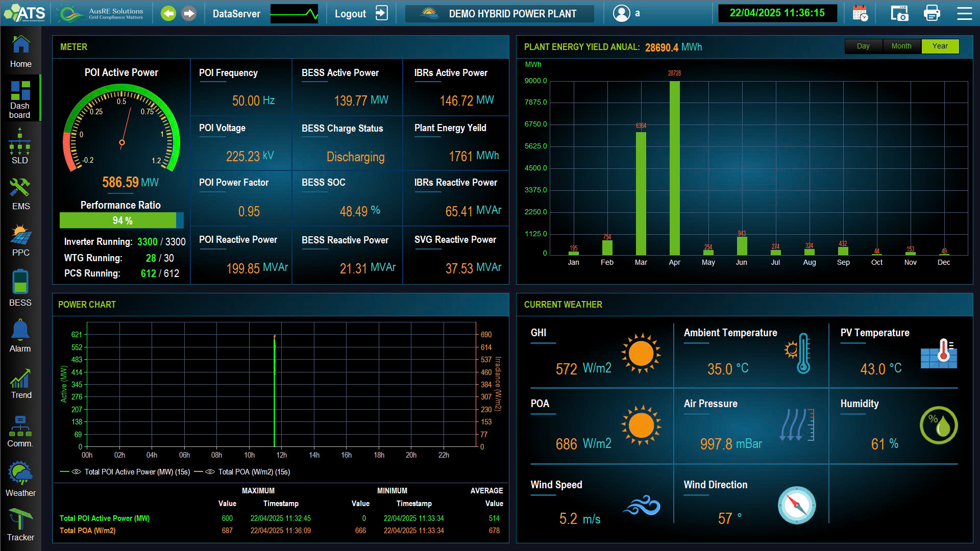
Task: Click the air pressure gauge icon
Action: click(x=797, y=424)
